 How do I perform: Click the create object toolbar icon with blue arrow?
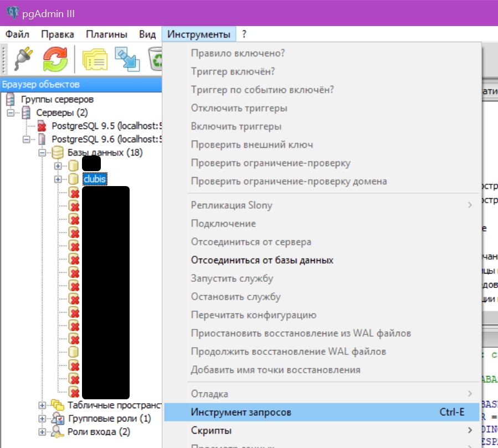127,59
